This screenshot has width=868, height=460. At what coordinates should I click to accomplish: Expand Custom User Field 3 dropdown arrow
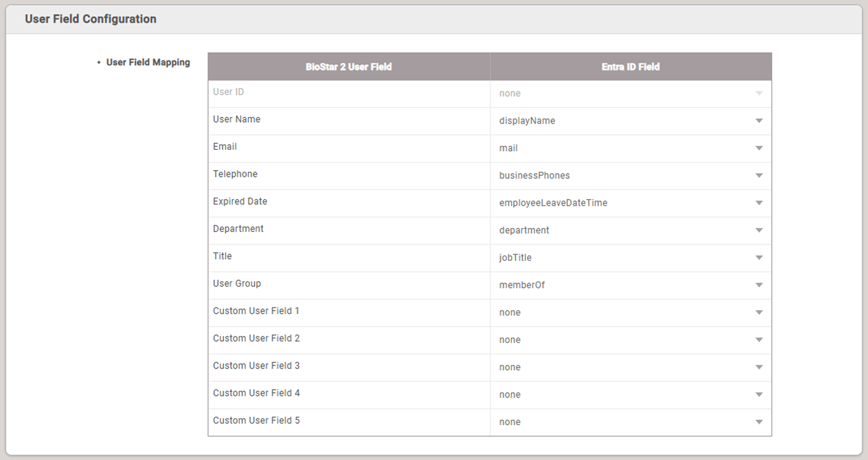pos(759,367)
